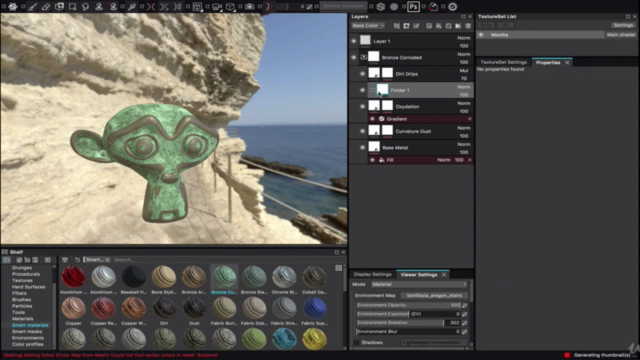The width and height of the screenshot is (640, 360).
Task: Enable the Shadows checkbox
Action: (x=356, y=342)
